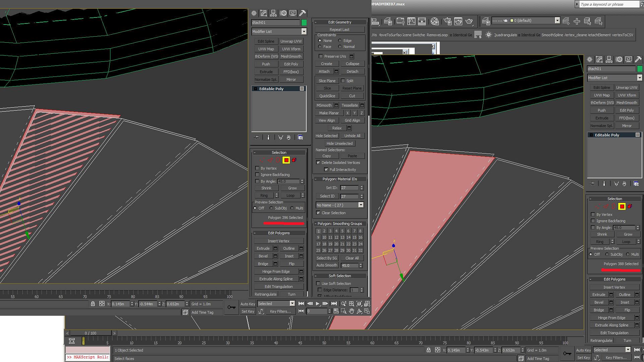
Task: Open the No Name - (27) material dropdown
Action: pos(361,205)
